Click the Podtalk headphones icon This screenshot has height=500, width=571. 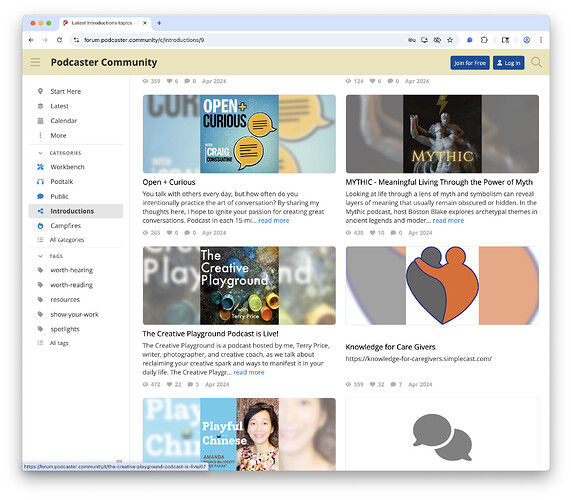[40, 182]
